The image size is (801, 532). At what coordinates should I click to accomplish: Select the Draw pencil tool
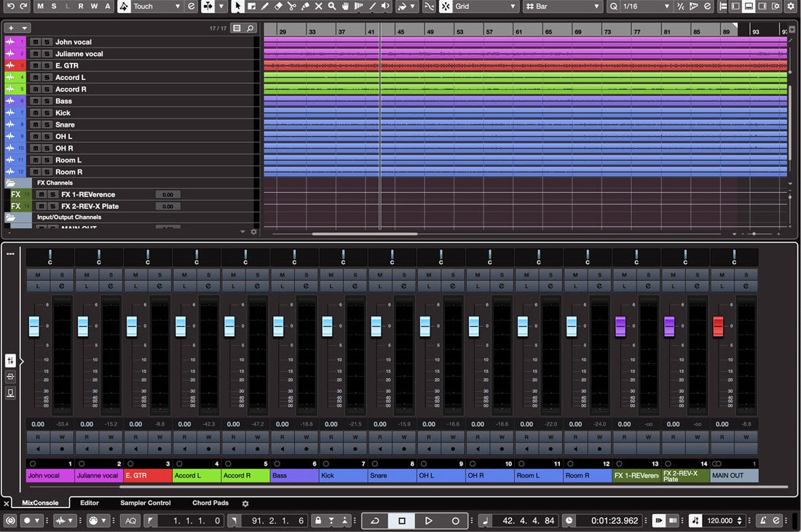(264, 7)
